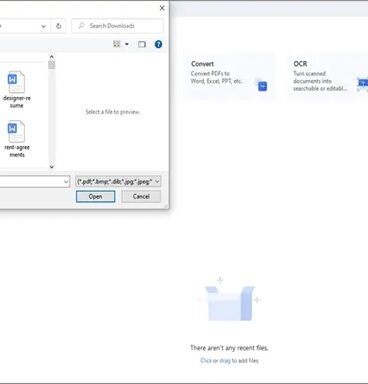Screen dimensions: 368x384
Task: Open the designer-resume Word file icon
Action: (x=16, y=82)
